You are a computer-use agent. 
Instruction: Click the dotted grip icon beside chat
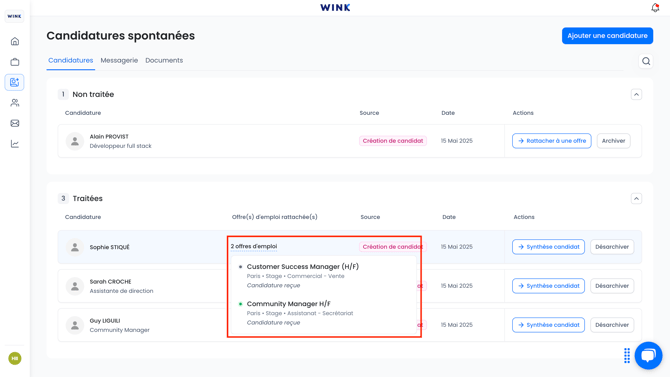click(627, 355)
